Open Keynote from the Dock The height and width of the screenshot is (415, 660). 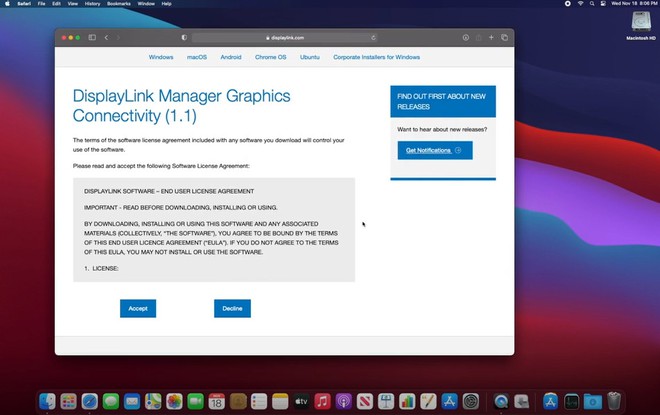386,402
